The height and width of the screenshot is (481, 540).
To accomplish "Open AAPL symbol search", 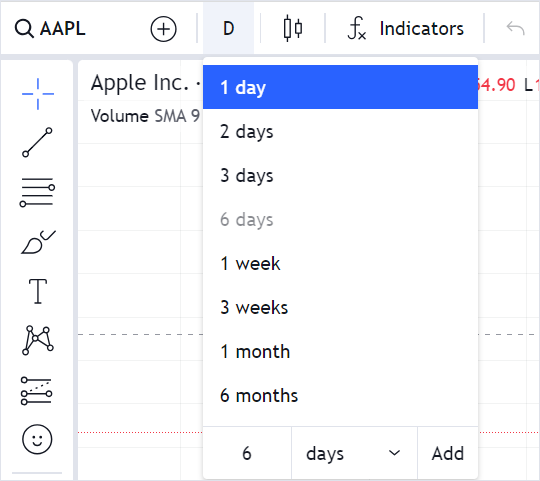I will coord(50,29).
